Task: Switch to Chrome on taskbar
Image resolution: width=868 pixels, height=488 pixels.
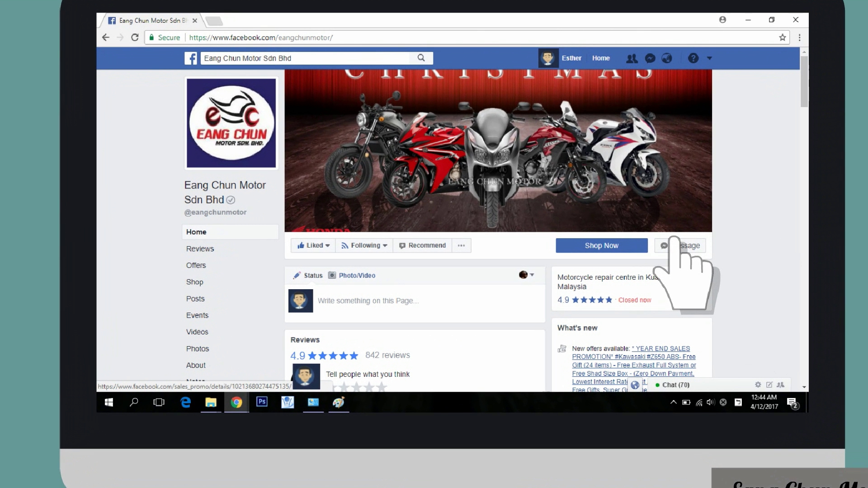Action: [236, 402]
